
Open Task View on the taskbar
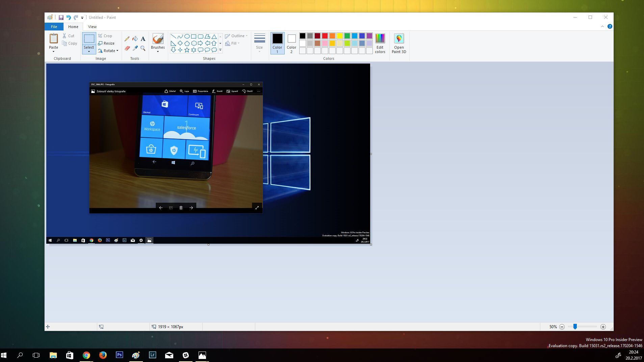[36, 355]
